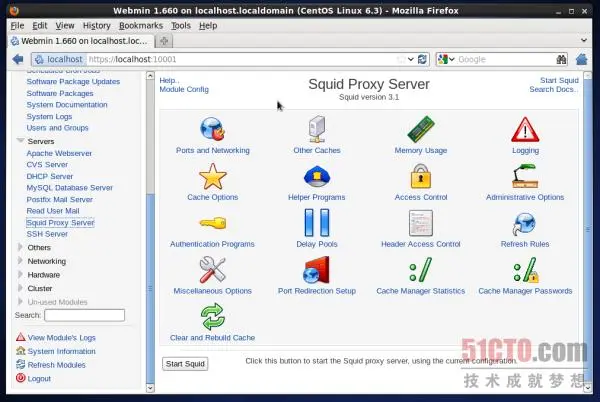Viewport: 600px width, 402px height.
Task: Click the reload page icon in address bar
Action: [x=422, y=59]
